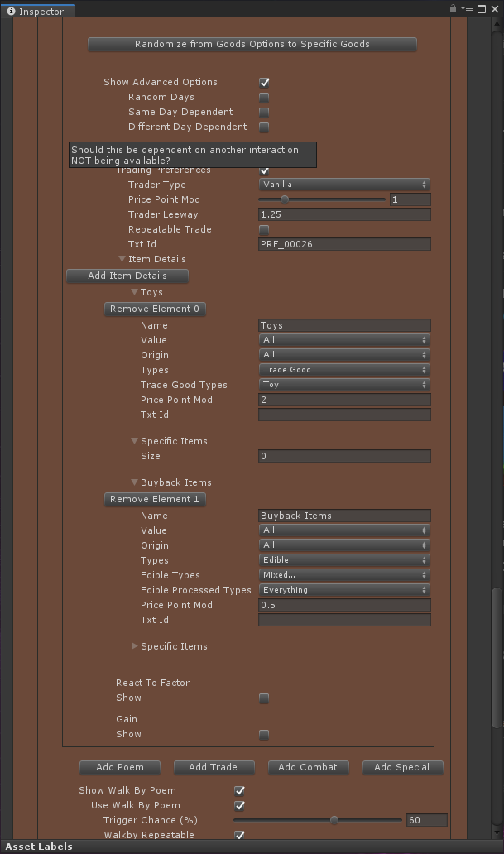Switch to the Inspector tab
504x854 pixels.
[38, 11]
